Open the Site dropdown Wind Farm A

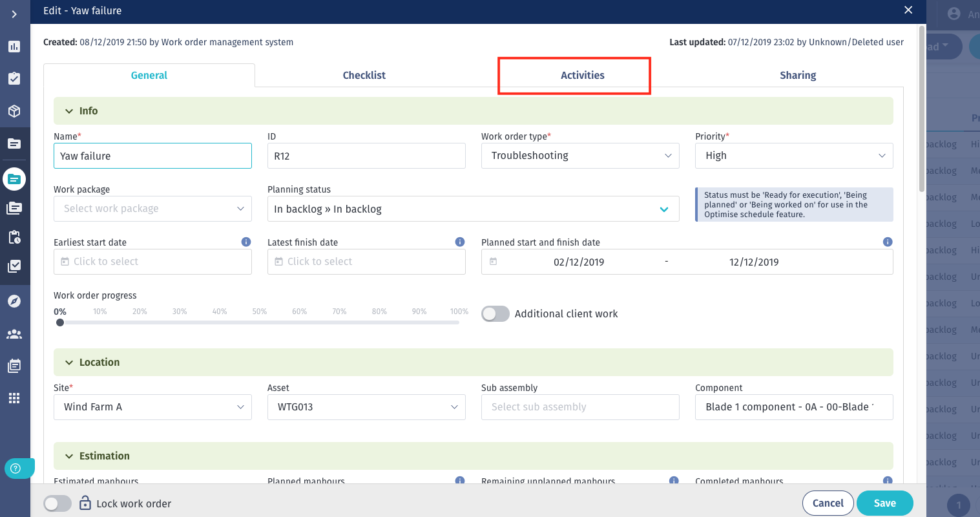coord(152,407)
